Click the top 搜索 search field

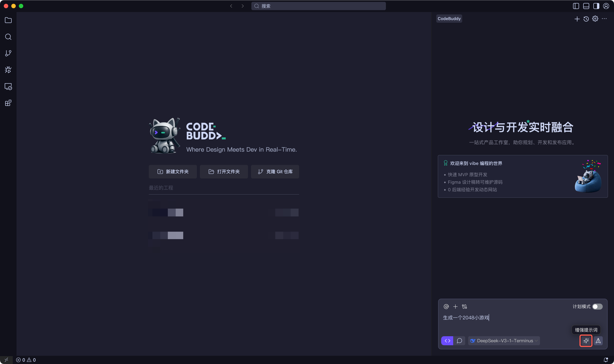click(x=318, y=6)
